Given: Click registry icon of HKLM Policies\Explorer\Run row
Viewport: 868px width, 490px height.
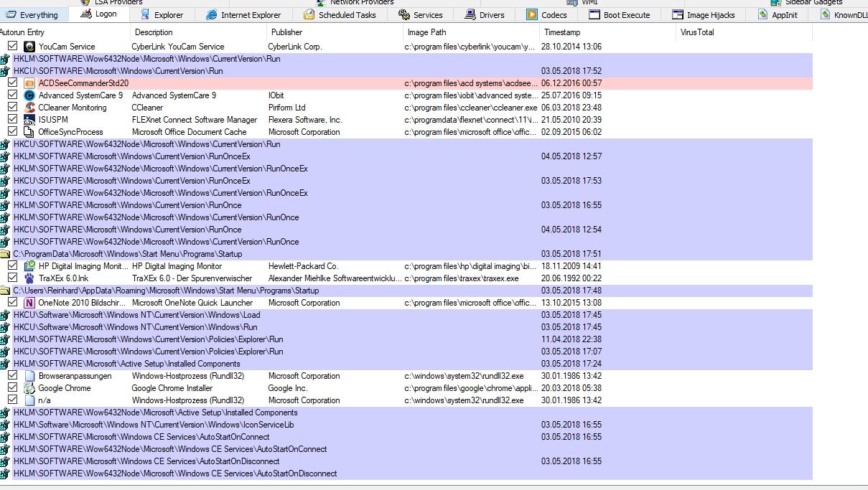Looking at the screenshot, I should [5, 339].
